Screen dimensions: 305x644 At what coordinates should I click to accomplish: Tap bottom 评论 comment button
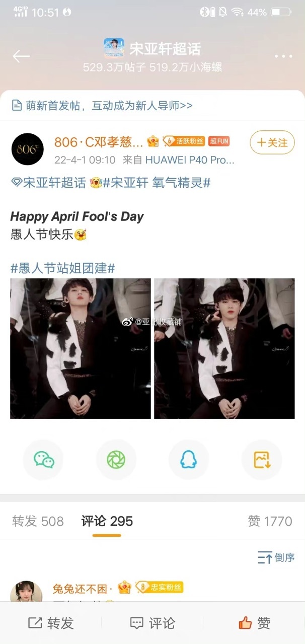[152, 623]
